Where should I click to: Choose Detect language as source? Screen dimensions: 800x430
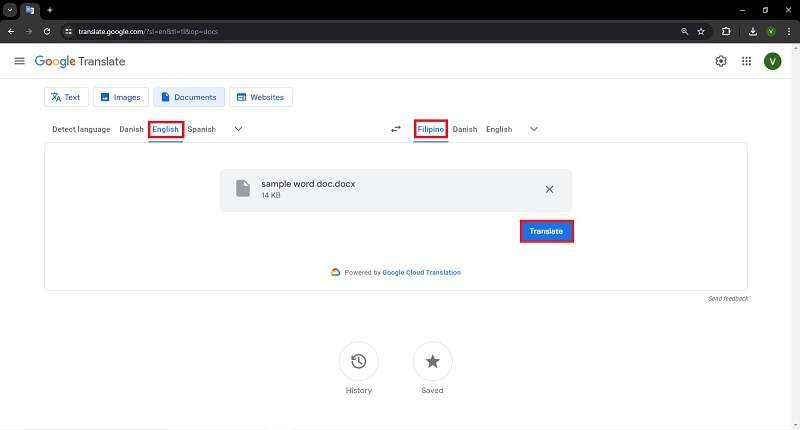(81, 129)
